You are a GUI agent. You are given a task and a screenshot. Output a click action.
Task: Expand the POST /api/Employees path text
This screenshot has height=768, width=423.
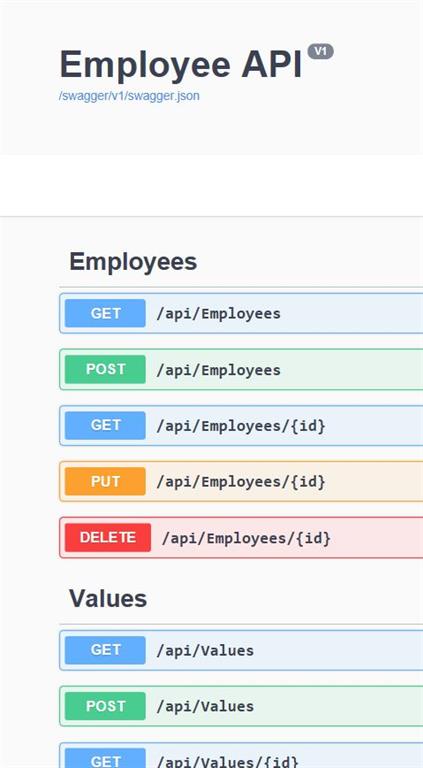click(218, 370)
